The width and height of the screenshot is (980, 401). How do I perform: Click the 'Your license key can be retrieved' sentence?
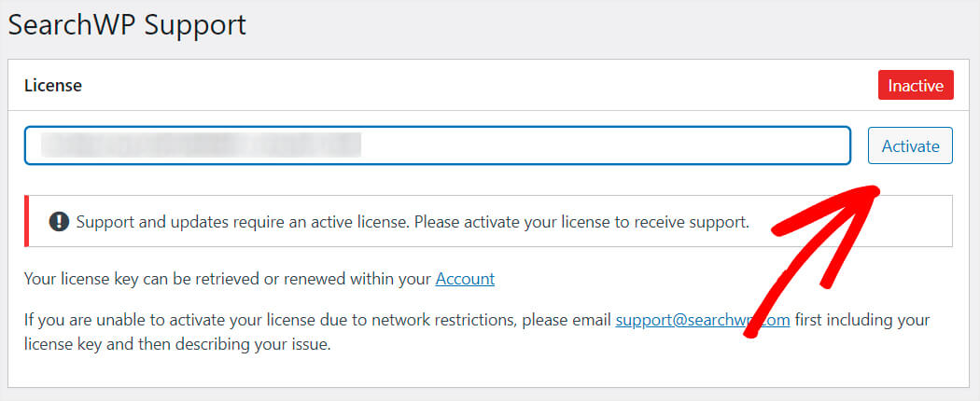tap(259, 279)
